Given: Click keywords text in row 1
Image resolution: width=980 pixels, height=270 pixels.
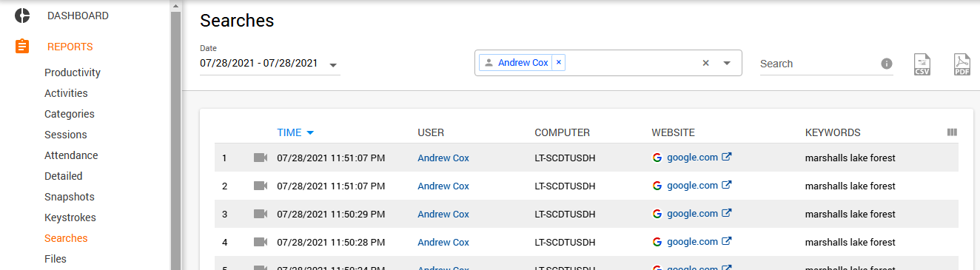Looking at the screenshot, I should (850, 158).
